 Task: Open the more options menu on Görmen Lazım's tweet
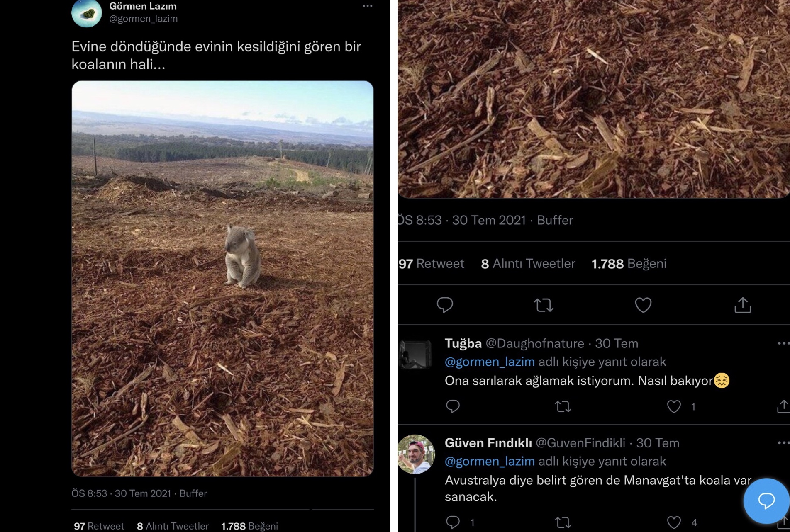tap(367, 6)
